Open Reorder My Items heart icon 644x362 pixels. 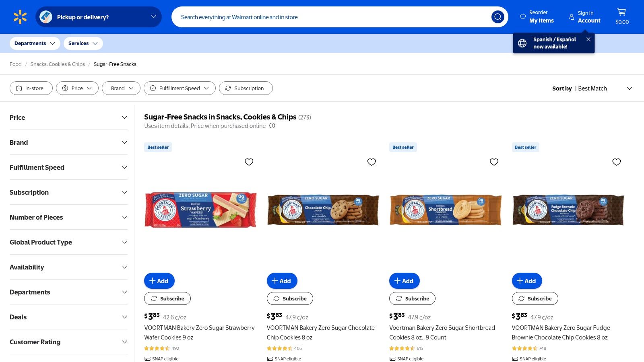[x=523, y=17]
